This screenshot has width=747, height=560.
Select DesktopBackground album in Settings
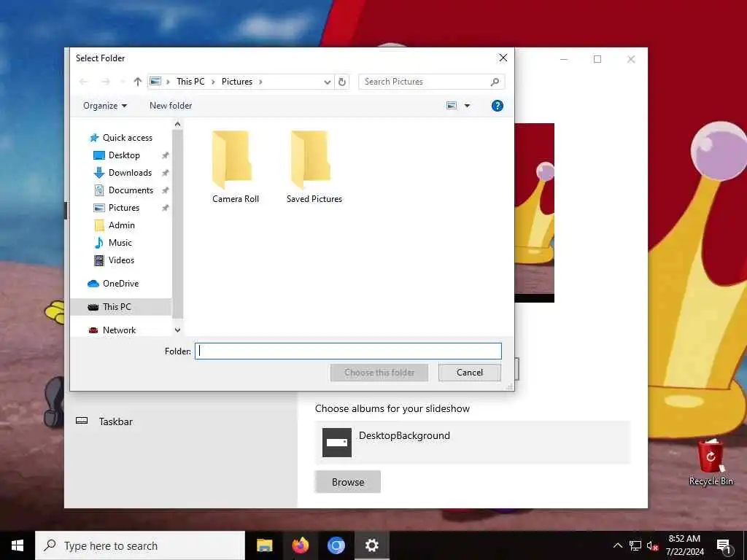point(472,443)
